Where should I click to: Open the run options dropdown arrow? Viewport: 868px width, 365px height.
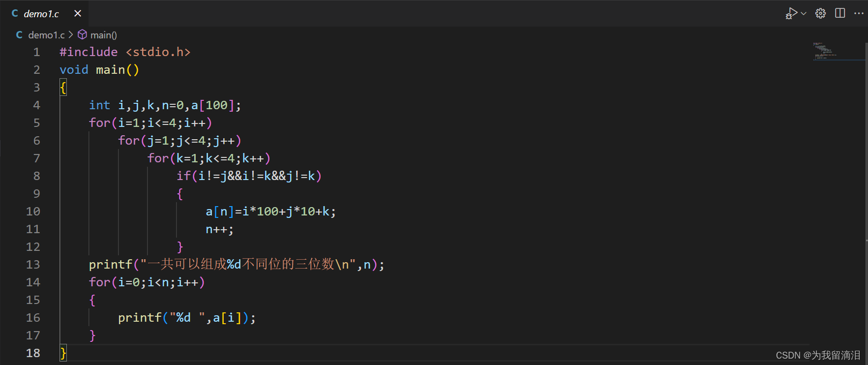point(804,13)
